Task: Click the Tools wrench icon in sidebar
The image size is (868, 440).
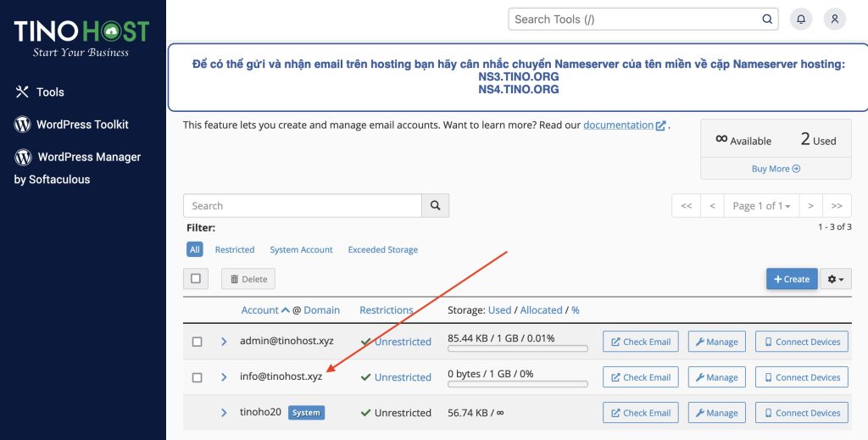Action: coord(21,92)
